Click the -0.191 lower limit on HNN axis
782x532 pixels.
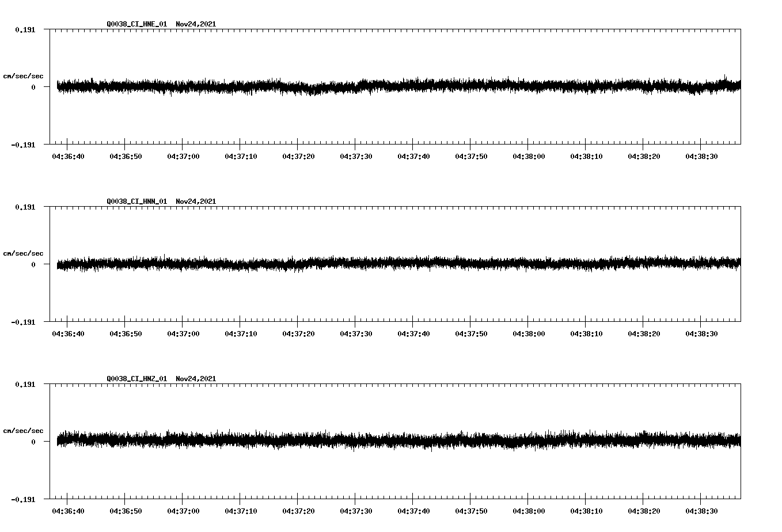(x=23, y=322)
